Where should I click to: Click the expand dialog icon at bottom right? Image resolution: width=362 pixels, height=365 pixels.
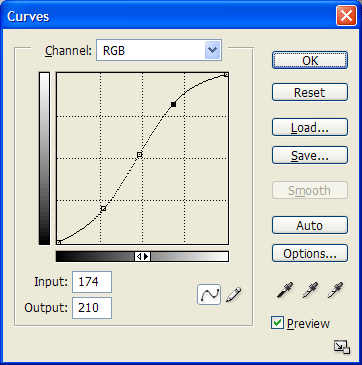tap(342, 347)
